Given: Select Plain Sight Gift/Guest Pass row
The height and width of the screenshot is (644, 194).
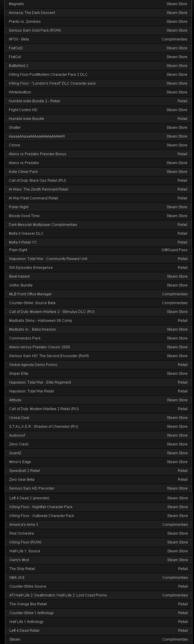Looking at the screenshot, I should [x=98, y=250].
